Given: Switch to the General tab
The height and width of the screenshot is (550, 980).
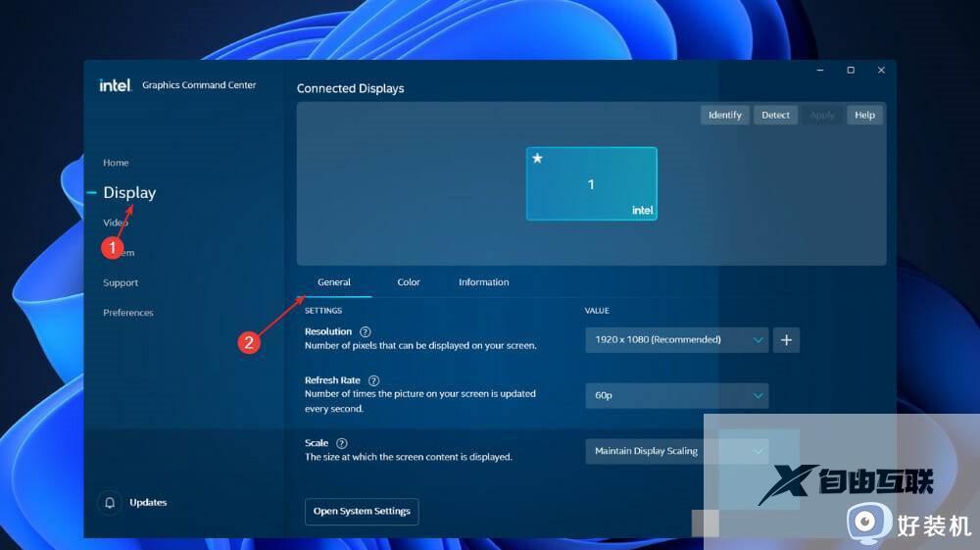Looking at the screenshot, I should click(x=334, y=282).
